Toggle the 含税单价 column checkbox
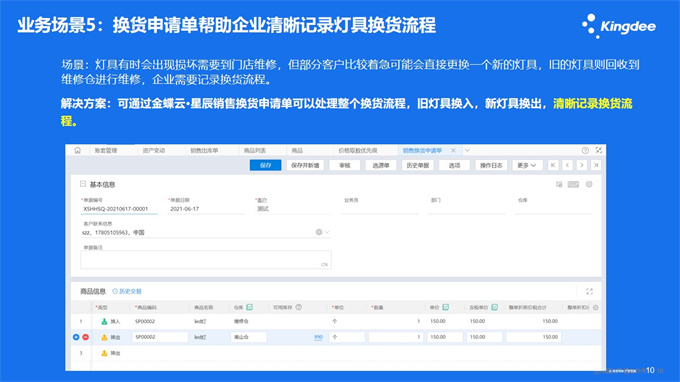This screenshot has width=680, height=382. coord(494,307)
